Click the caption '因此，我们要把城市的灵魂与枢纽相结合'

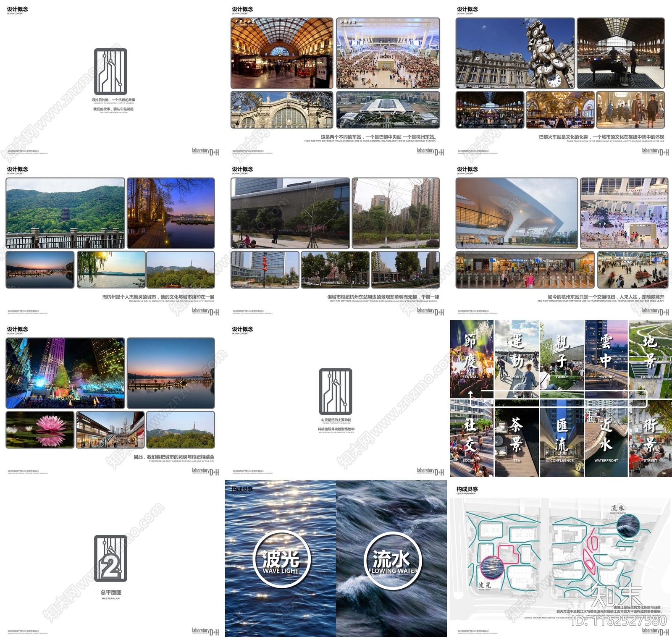(x=174, y=457)
